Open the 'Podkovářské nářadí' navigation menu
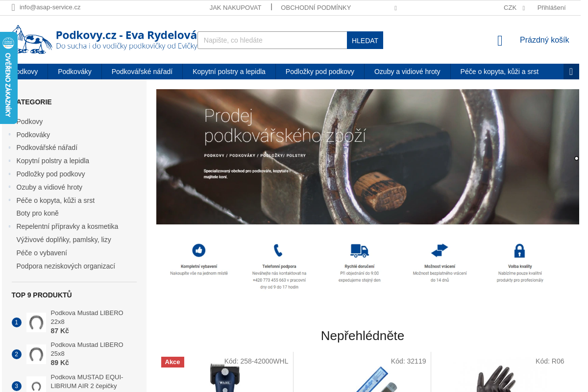This screenshot has height=392, width=588. 142,72
